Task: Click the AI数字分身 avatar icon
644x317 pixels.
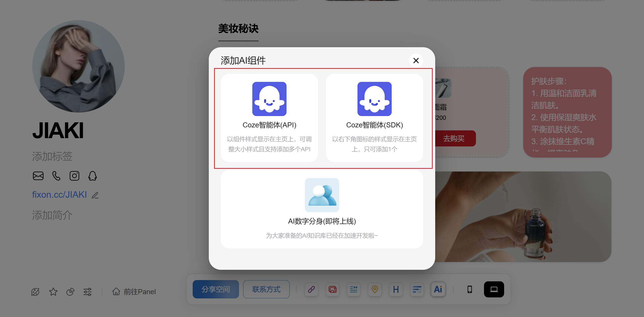Action: coord(322,195)
